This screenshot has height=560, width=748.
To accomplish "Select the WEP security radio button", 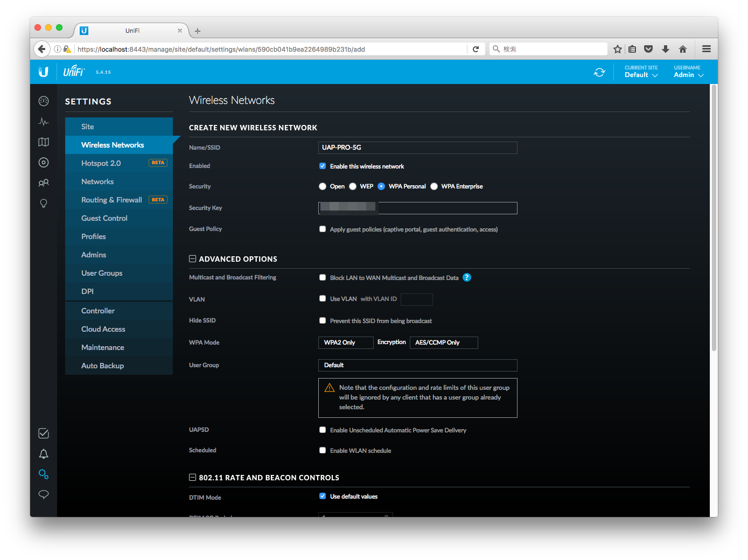I will [353, 186].
